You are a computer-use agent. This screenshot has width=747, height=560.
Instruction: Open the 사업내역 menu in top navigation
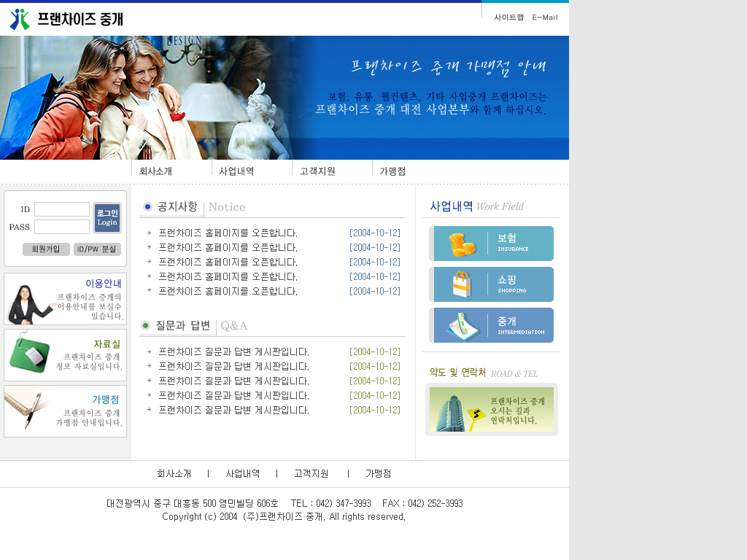coord(236,171)
